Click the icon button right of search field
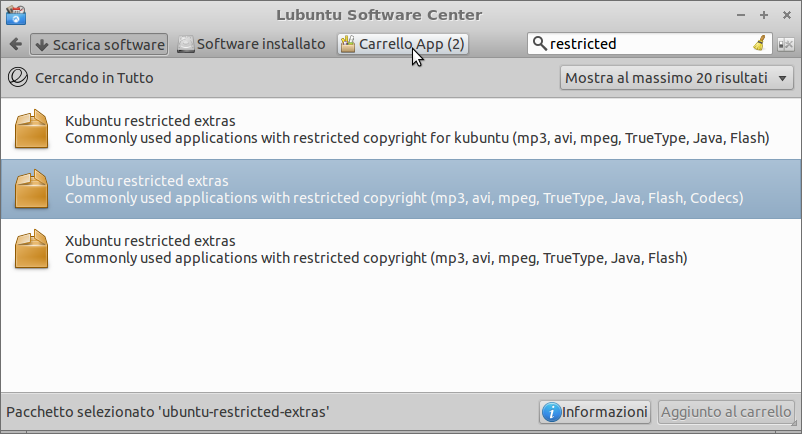The width and height of the screenshot is (802, 434). tap(786, 44)
